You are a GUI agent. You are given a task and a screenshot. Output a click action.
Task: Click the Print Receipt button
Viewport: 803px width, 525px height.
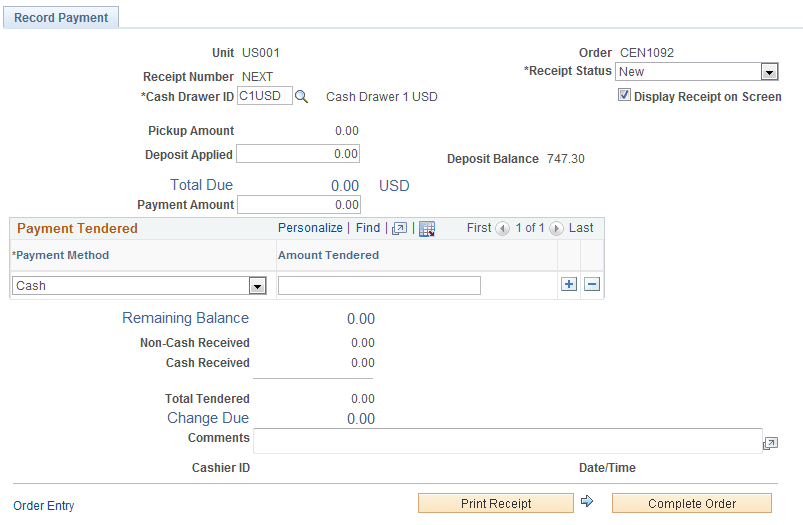tap(496, 503)
